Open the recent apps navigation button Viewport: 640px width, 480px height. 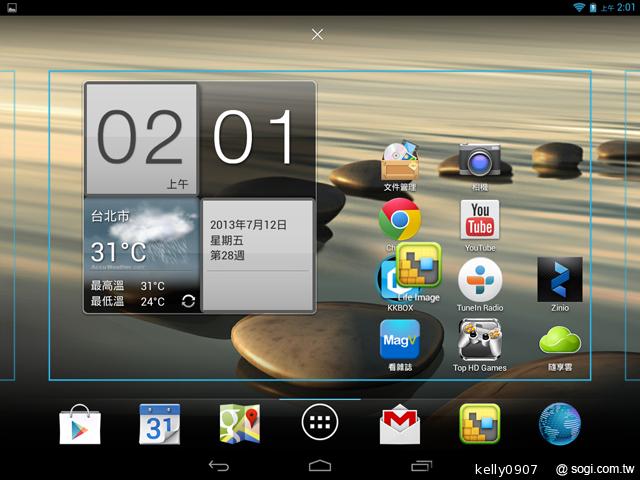click(x=421, y=465)
